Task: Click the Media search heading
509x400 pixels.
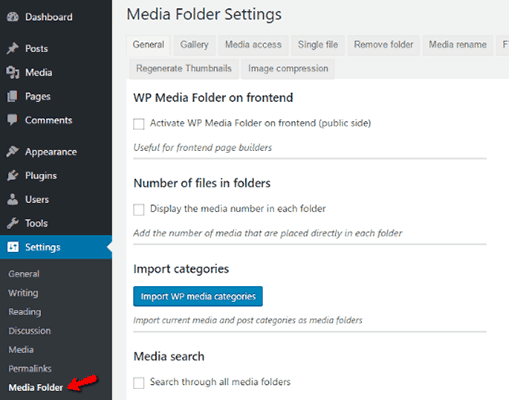Action: 169,357
